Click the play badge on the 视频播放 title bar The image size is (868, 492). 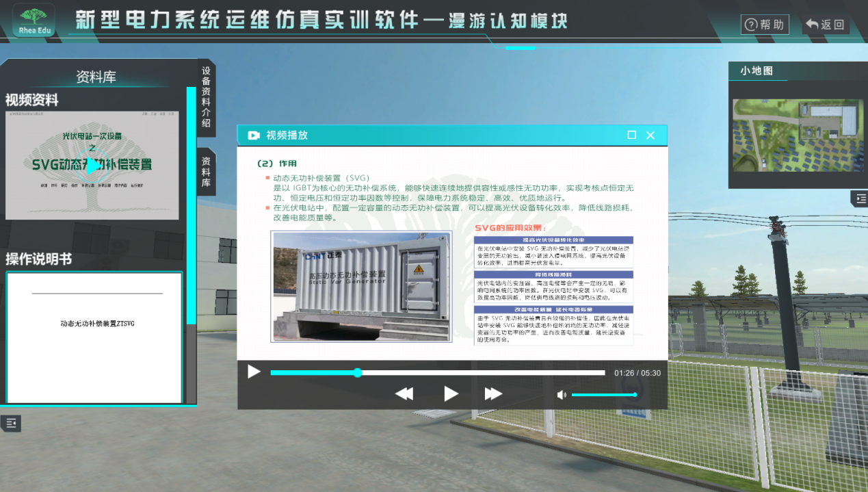tap(254, 135)
